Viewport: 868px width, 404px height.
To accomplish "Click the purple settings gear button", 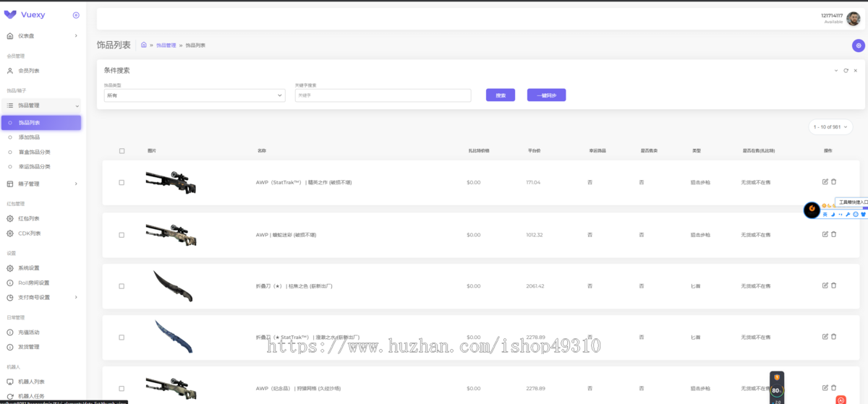I will [x=858, y=46].
